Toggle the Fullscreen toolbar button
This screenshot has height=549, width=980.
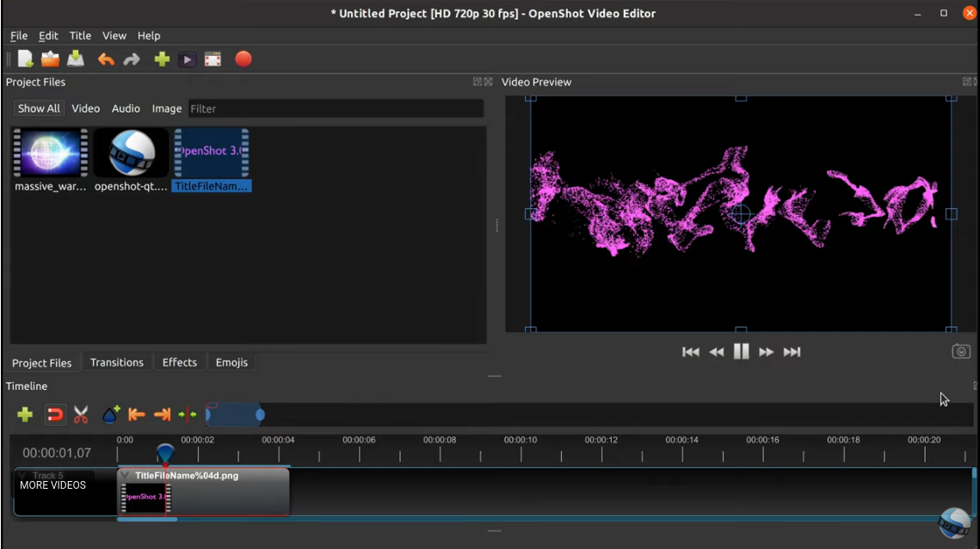point(213,59)
